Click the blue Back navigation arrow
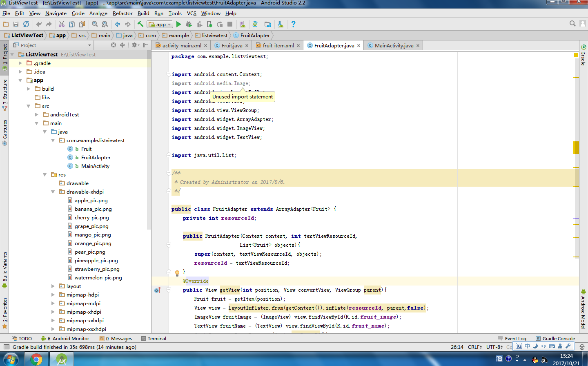The height and width of the screenshot is (366, 588). [118, 24]
